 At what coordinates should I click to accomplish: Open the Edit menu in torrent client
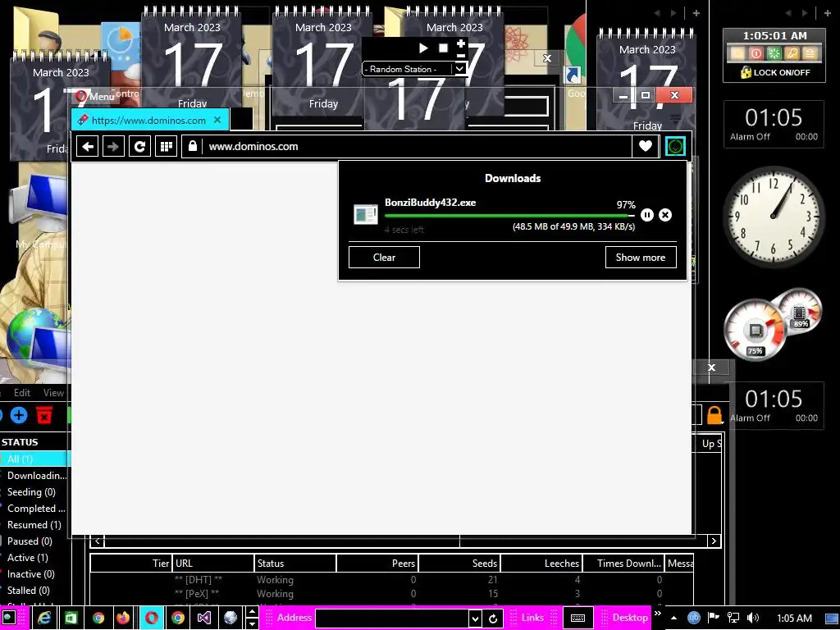point(22,393)
